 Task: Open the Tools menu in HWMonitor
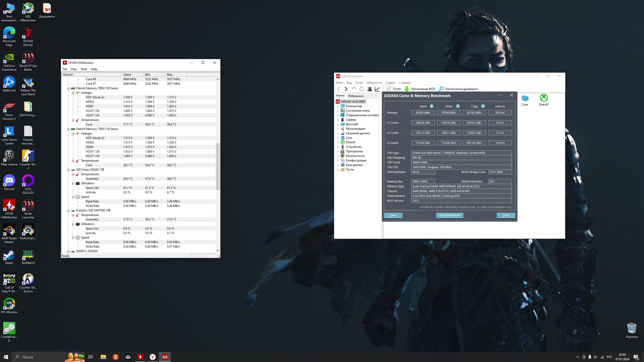pos(84,69)
